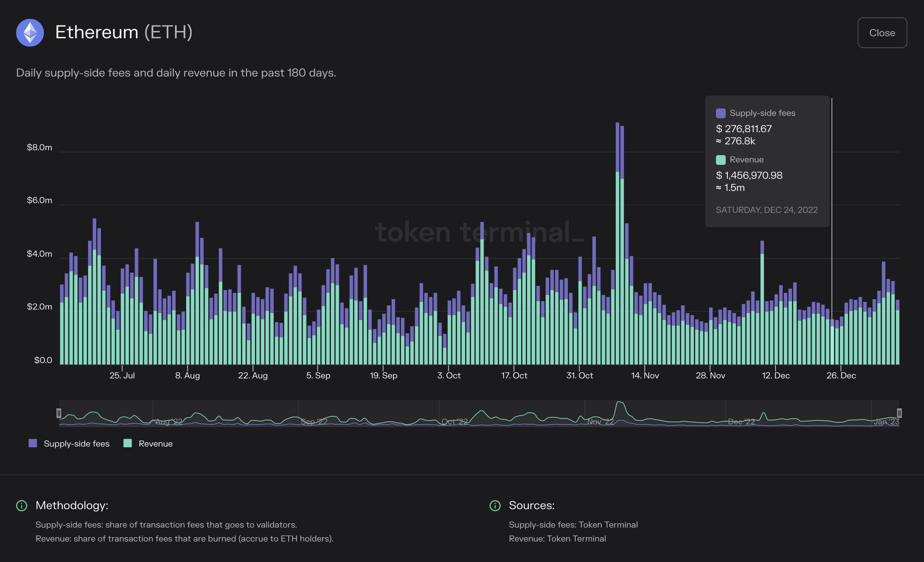Click the Sources info icon
924x562 pixels.
click(x=495, y=505)
